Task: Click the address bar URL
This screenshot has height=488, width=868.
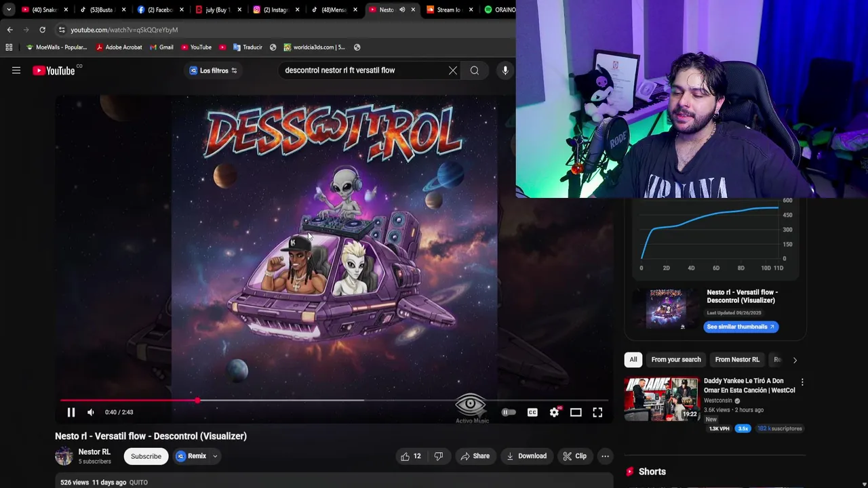Action: (x=124, y=30)
